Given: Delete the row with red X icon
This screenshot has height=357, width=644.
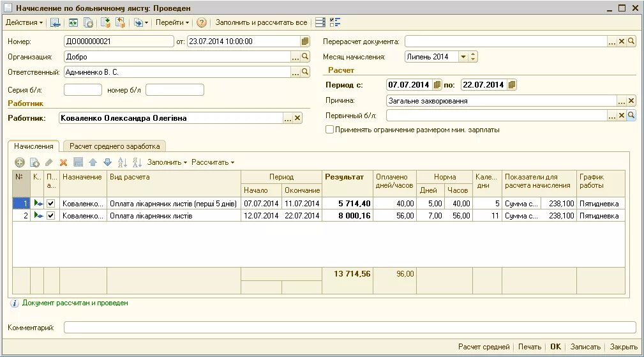Looking at the screenshot, I should pos(63,162).
